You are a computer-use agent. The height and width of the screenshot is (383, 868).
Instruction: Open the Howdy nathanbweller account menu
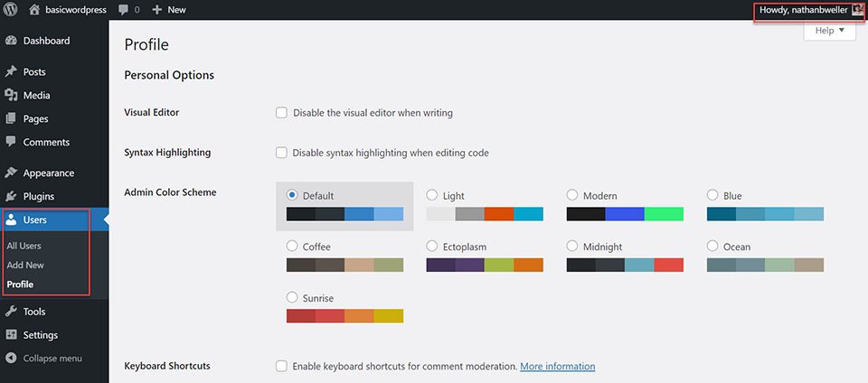pyautogui.click(x=808, y=10)
